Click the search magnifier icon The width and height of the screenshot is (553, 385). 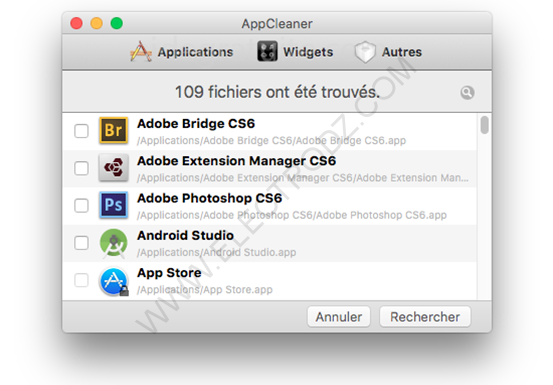click(467, 93)
